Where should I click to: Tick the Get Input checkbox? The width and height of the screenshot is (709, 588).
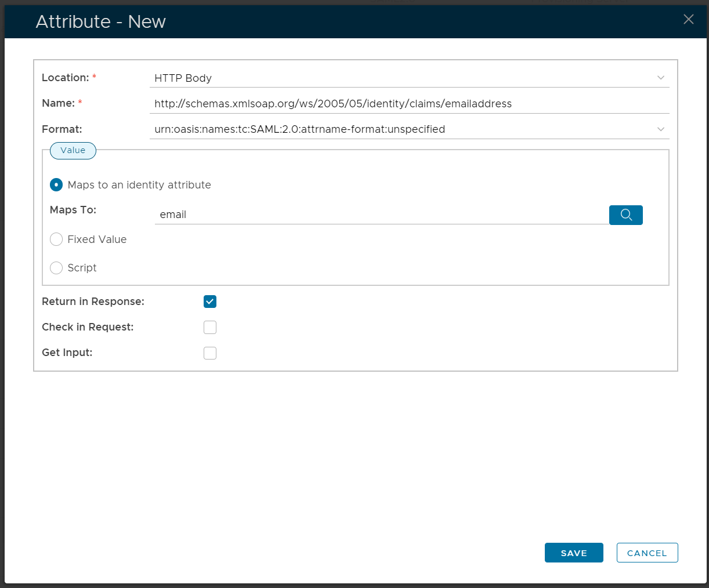click(x=210, y=353)
